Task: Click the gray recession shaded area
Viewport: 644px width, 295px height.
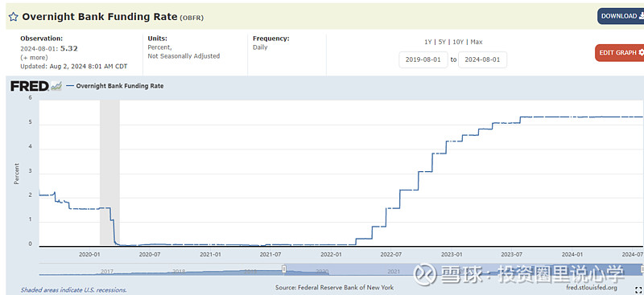Action: pos(109,172)
